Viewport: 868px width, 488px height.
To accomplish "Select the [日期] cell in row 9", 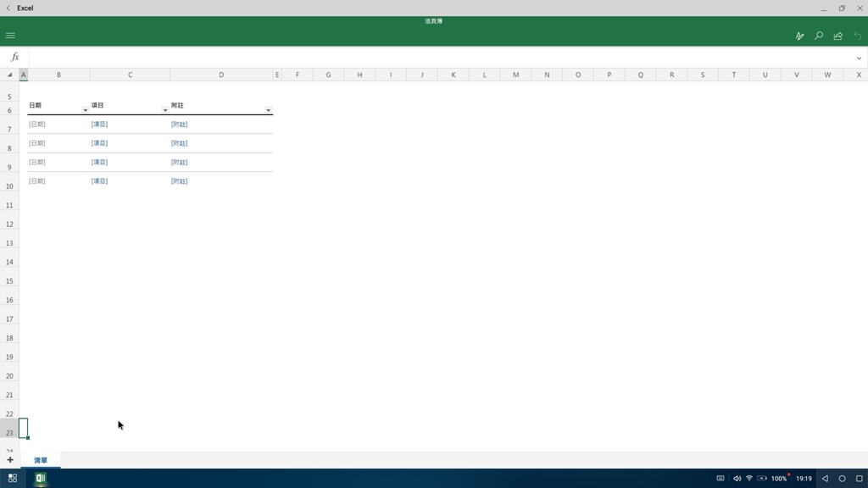I will click(58, 162).
